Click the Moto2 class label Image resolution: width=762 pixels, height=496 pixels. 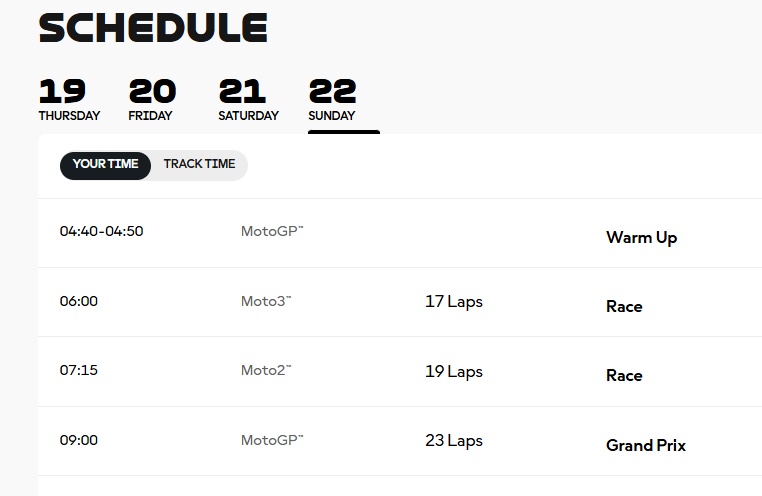pos(266,370)
